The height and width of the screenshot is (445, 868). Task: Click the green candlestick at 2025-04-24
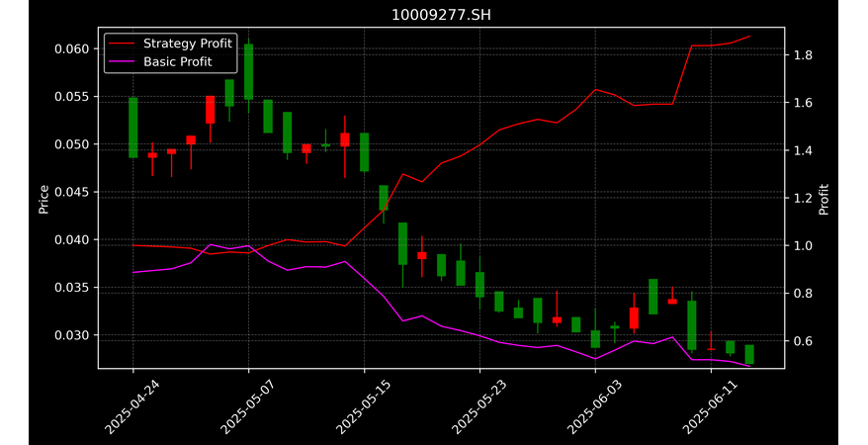click(132, 128)
